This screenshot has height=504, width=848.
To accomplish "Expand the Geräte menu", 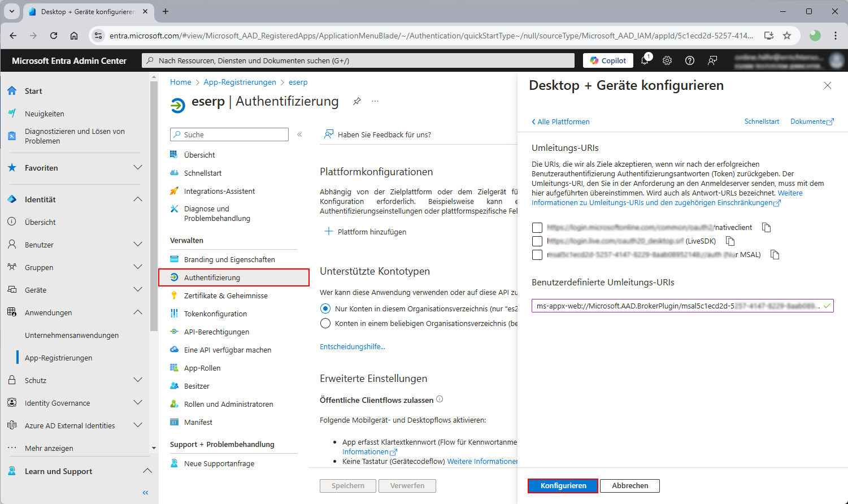I will [138, 290].
